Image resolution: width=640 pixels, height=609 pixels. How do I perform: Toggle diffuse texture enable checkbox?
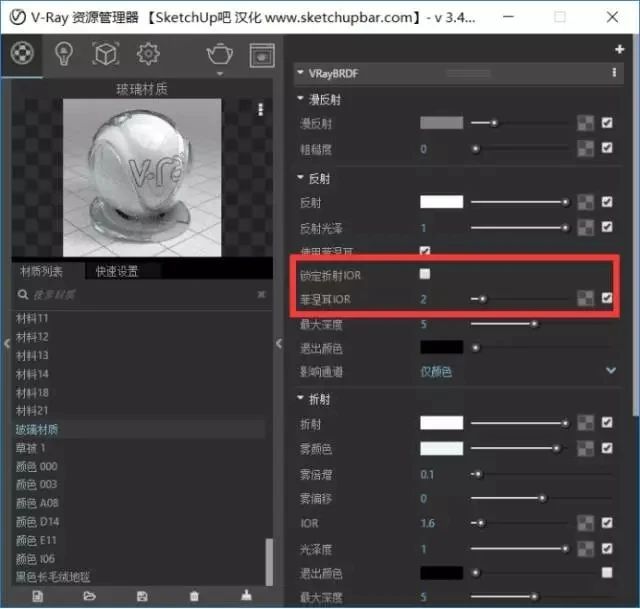[607, 122]
